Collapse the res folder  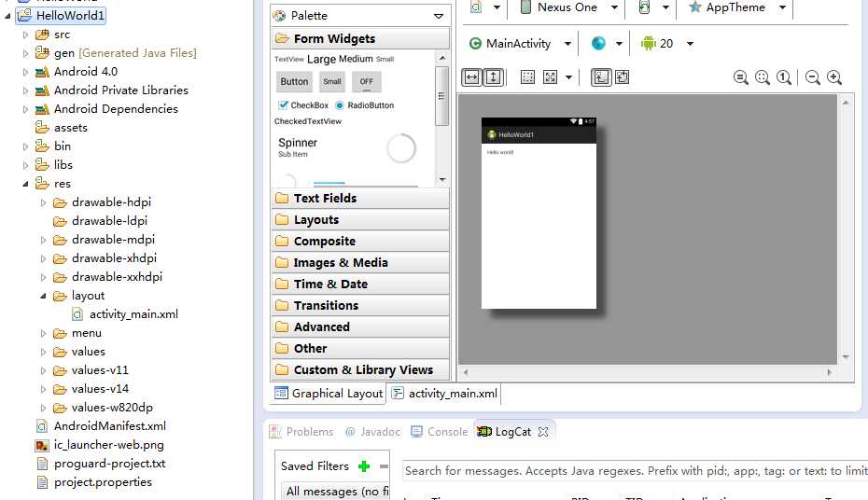[25, 184]
